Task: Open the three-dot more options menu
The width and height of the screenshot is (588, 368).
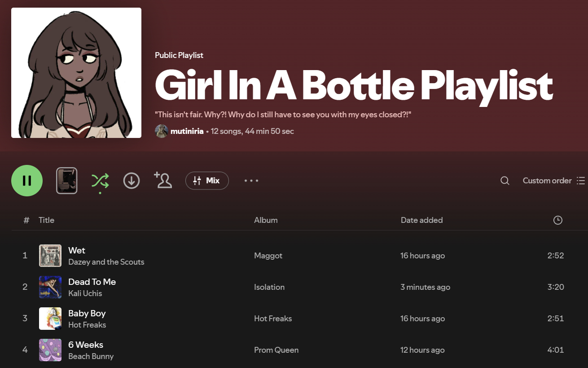Action: (251, 181)
